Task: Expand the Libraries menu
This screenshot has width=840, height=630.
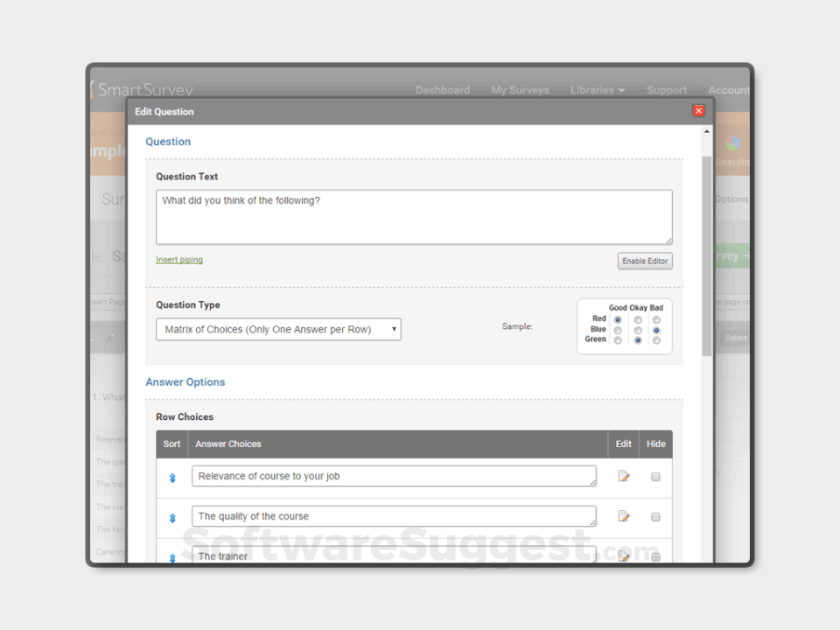Action: (x=596, y=89)
